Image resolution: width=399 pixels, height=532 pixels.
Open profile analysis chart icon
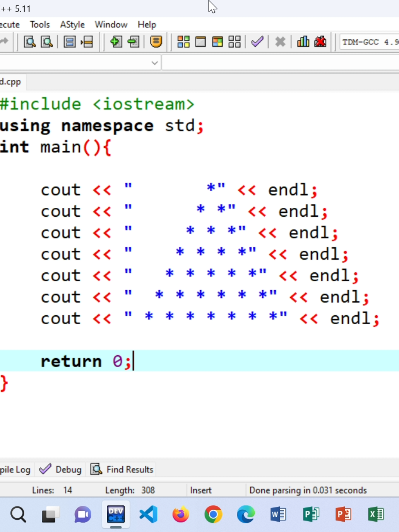[303, 42]
